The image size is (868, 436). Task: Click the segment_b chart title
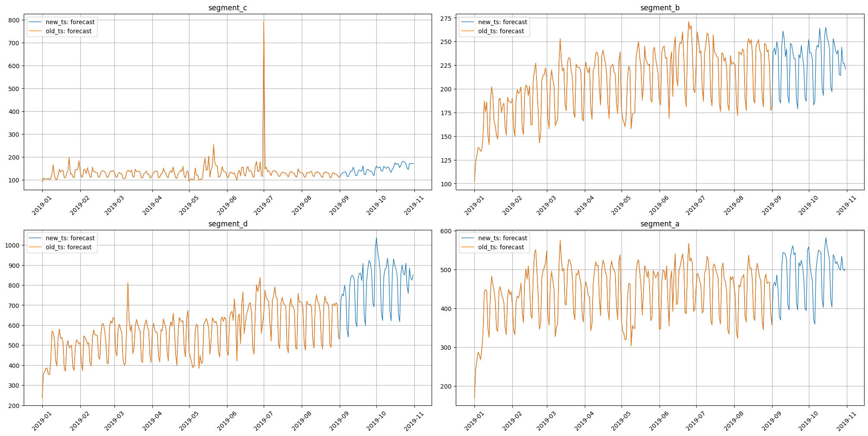(x=660, y=8)
